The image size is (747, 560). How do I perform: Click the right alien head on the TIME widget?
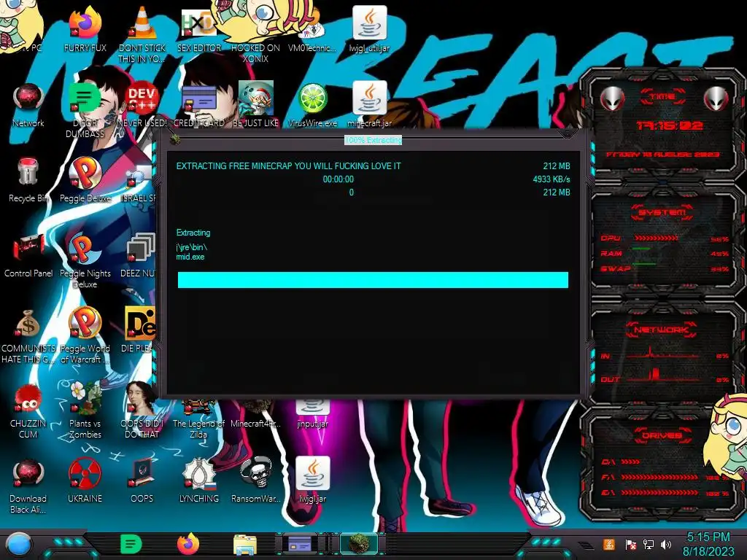[716, 99]
